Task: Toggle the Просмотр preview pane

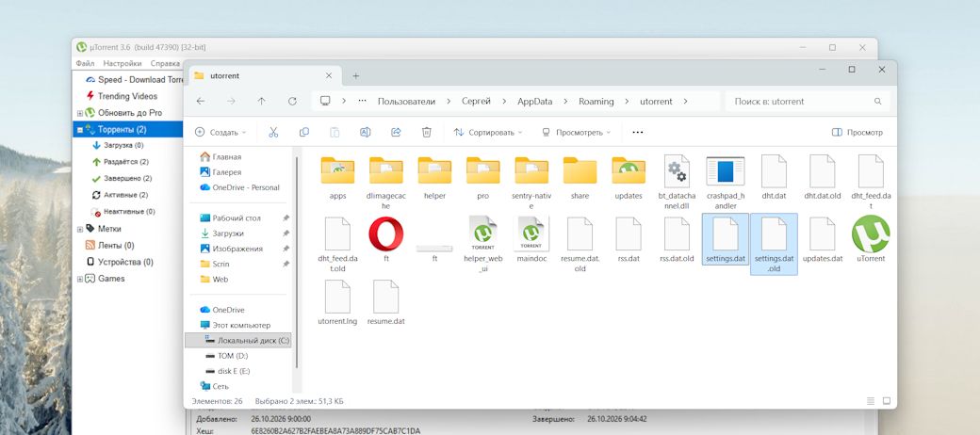Action: tap(857, 133)
